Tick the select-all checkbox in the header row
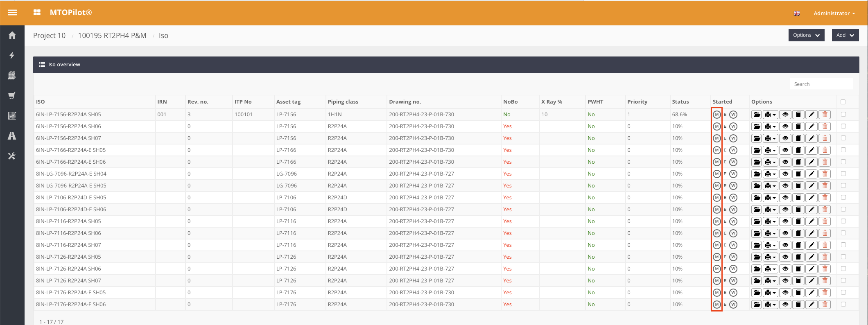Image resolution: width=868 pixels, height=325 pixels. (843, 102)
